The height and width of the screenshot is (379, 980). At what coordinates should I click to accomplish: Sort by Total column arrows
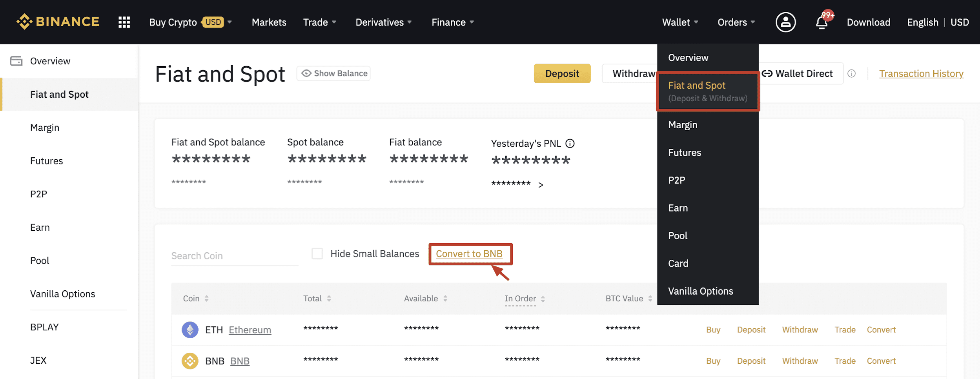coord(329,299)
